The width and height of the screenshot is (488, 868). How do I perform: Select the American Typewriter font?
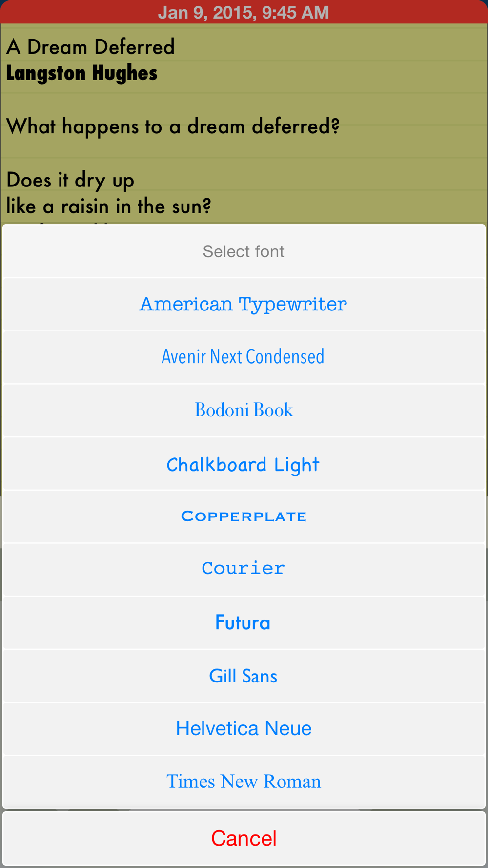click(x=244, y=305)
